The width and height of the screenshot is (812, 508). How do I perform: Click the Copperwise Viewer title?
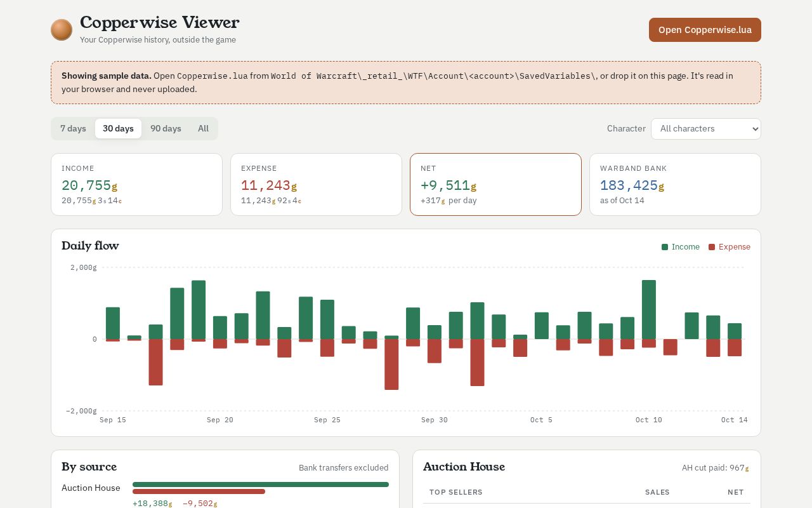(x=160, y=23)
